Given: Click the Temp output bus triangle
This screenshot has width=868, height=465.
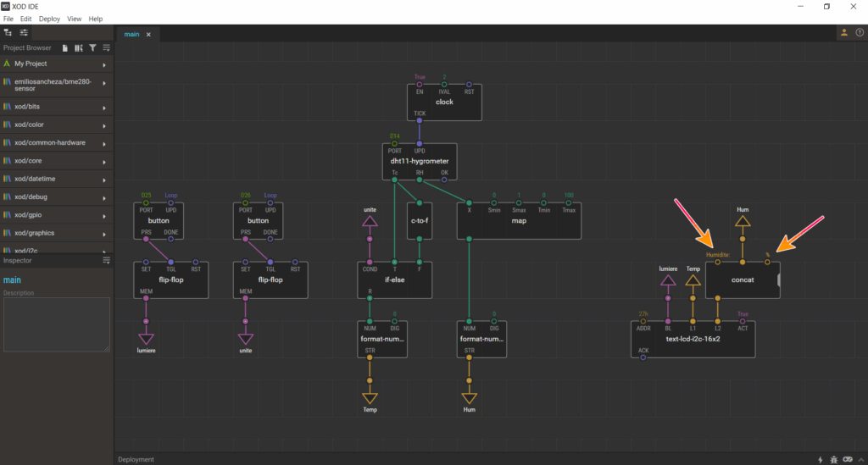Looking at the screenshot, I should (370, 398).
